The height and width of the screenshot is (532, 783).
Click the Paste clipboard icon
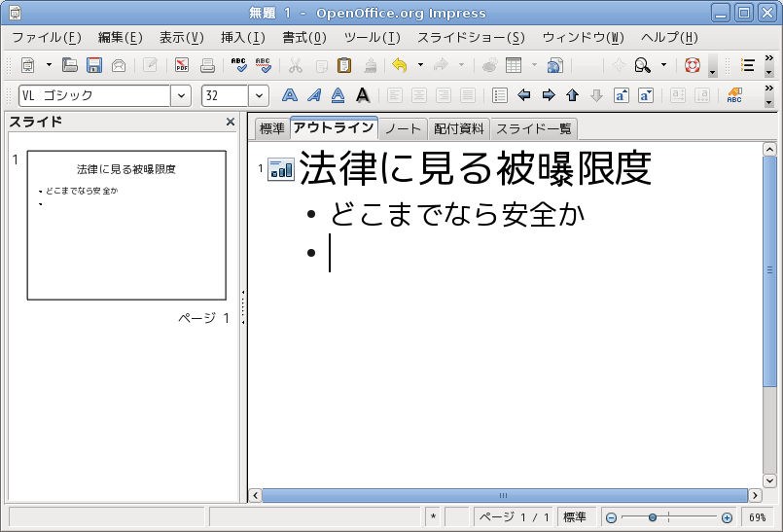click(x=344, y=65)
